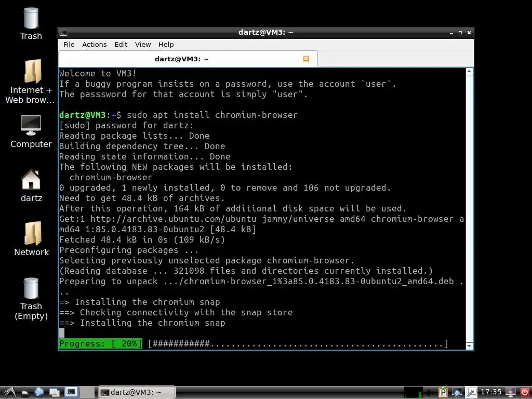Switch to the first workspace in pager

(72, 392)
